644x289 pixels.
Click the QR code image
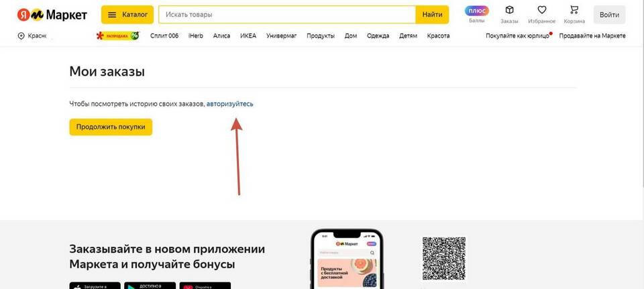[444, 259]
